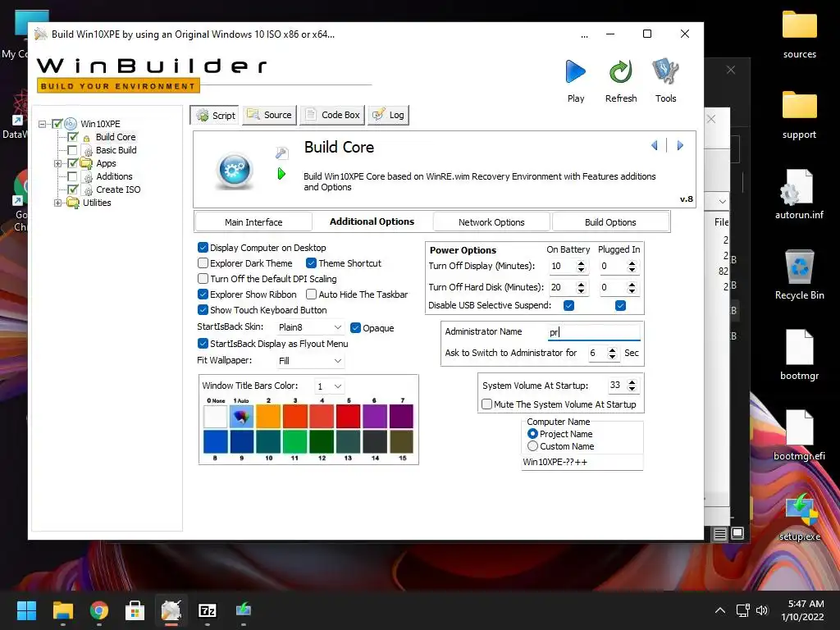Open File Explorer from taskbar

pyautogui.click(x=62, y=610)
